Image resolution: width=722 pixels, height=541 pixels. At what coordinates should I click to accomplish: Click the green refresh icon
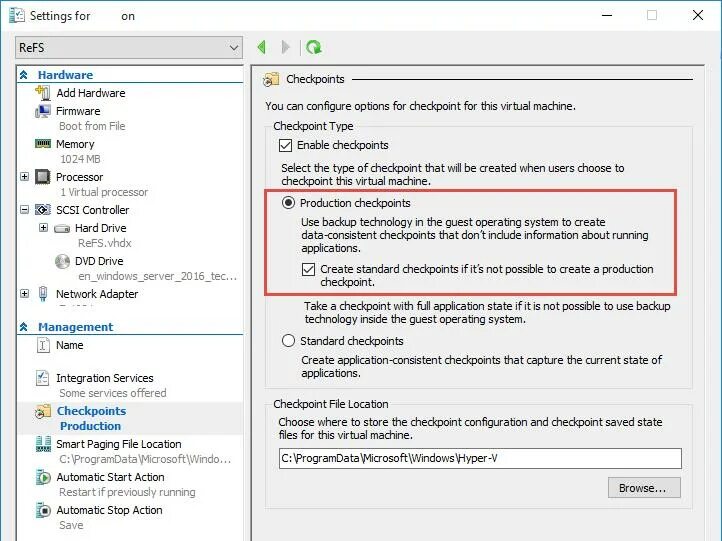[314, 47]
